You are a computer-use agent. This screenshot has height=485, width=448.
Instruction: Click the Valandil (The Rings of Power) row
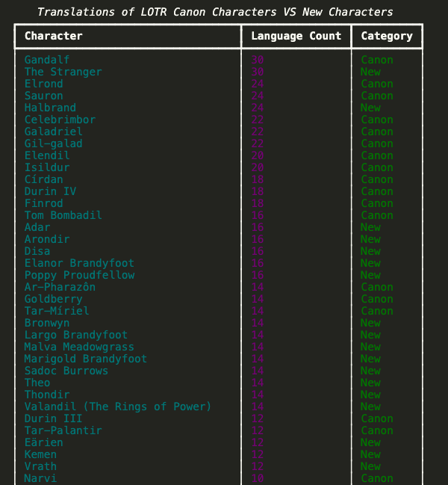[x=118, y=407]
